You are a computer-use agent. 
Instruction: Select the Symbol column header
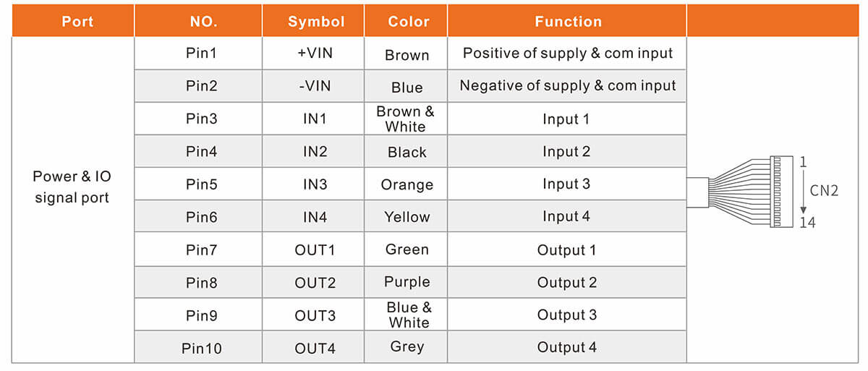tap(316, 22)
